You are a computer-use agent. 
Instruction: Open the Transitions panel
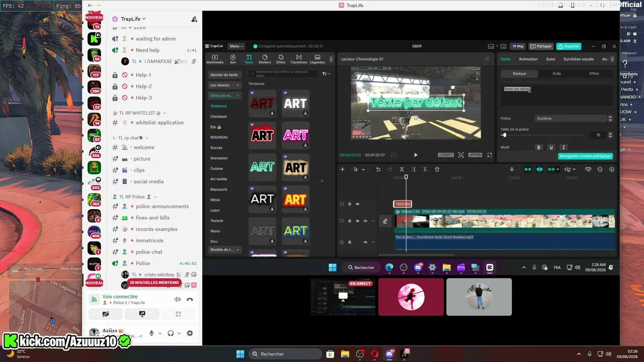click(299, 59)
